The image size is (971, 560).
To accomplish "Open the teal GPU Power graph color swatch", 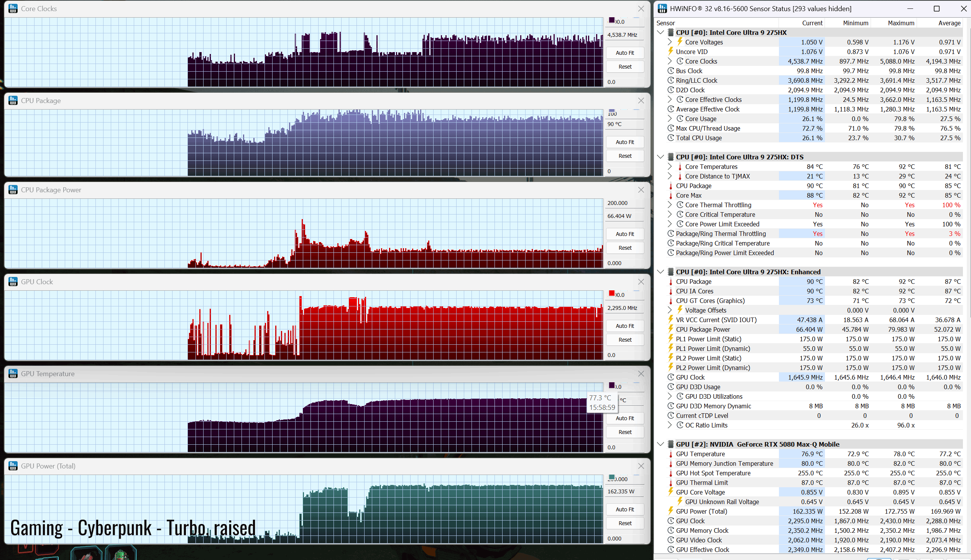I will [x=612, y=478].
